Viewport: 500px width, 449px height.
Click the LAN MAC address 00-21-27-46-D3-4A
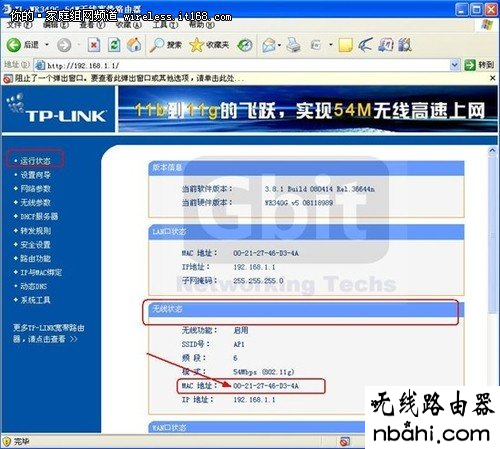(x=266, y=253)
